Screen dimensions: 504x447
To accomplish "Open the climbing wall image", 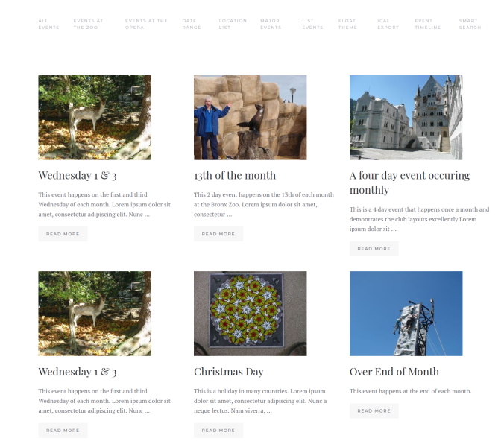I will pyautogui.click(x=406, y=314).
